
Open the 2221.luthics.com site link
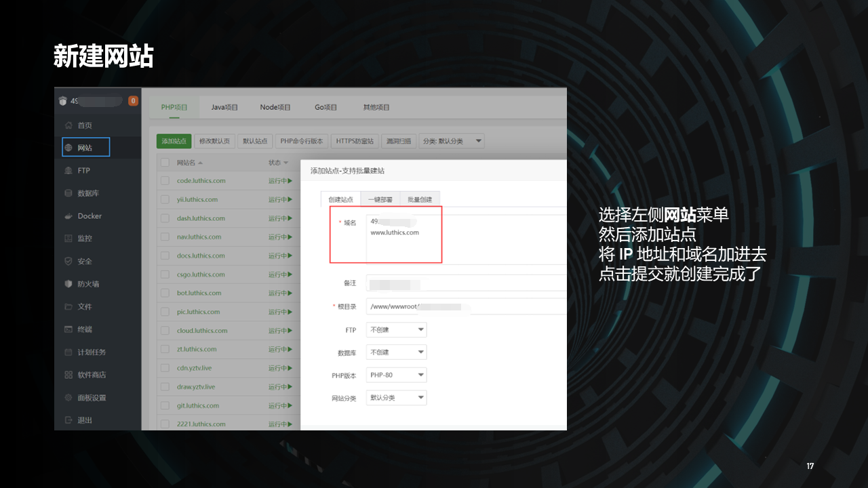click(x=201, y=424)
